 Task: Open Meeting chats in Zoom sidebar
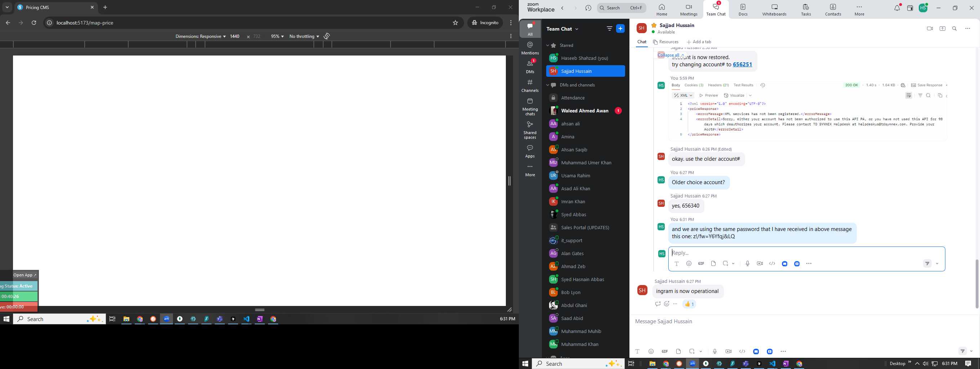point(530,107)
